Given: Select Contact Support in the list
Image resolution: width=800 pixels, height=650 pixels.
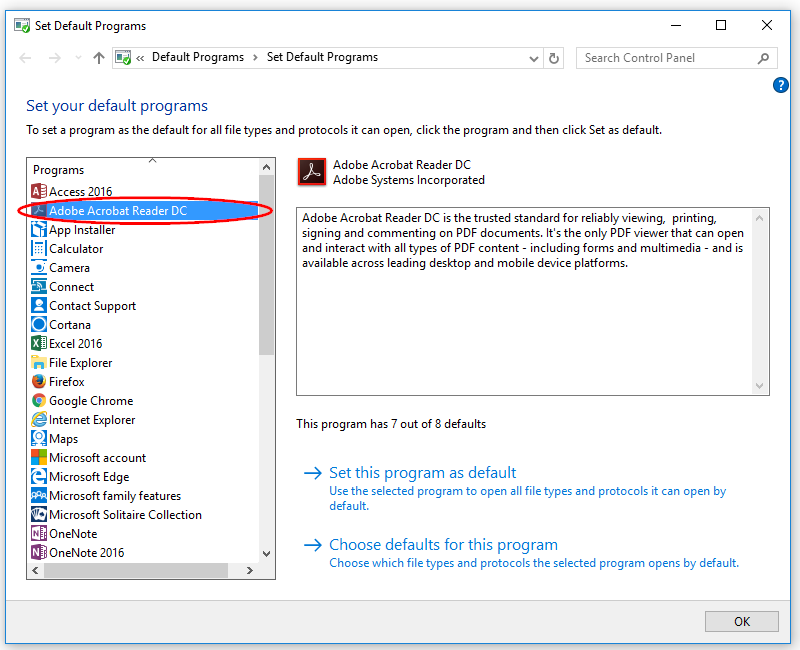Looking at the screenshot, I should coord(92,306).
